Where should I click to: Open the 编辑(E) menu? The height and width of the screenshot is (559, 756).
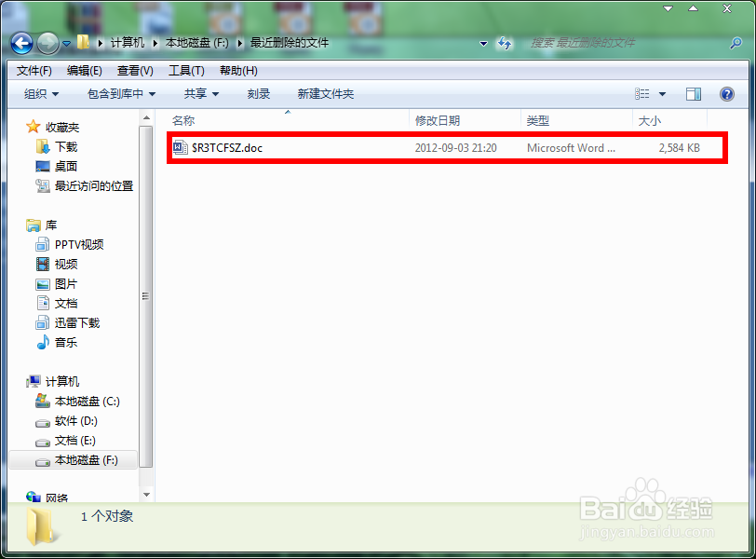(x=85, y=71)
